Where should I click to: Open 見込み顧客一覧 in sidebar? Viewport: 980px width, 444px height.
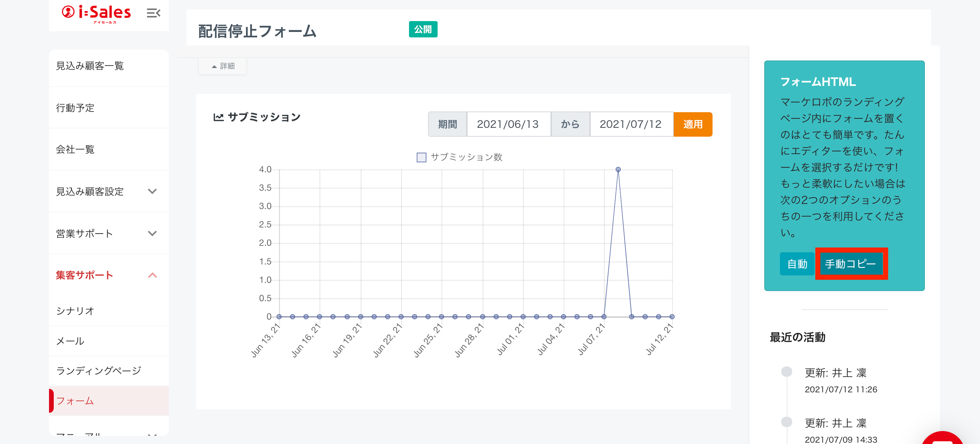pyautogui.click(x=90, y=66)
